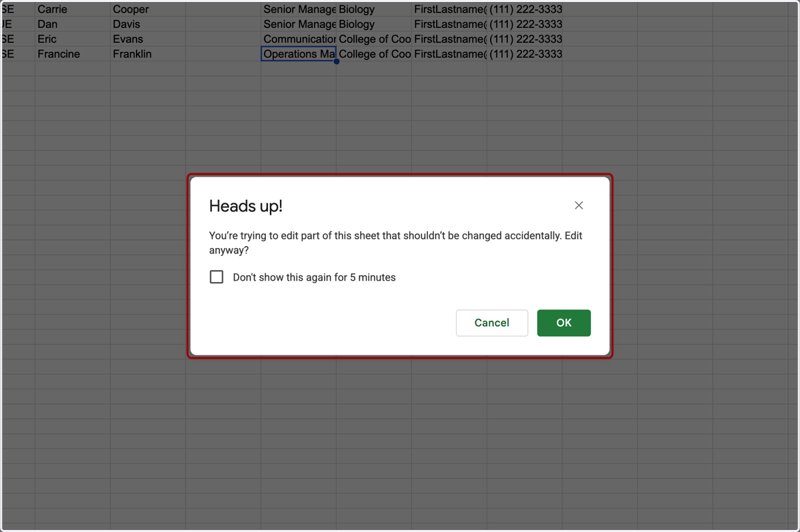This screenshot has height=532, width=800.
Task: Click FirstLastname cell in Francine's row
Action: point(449,54)
